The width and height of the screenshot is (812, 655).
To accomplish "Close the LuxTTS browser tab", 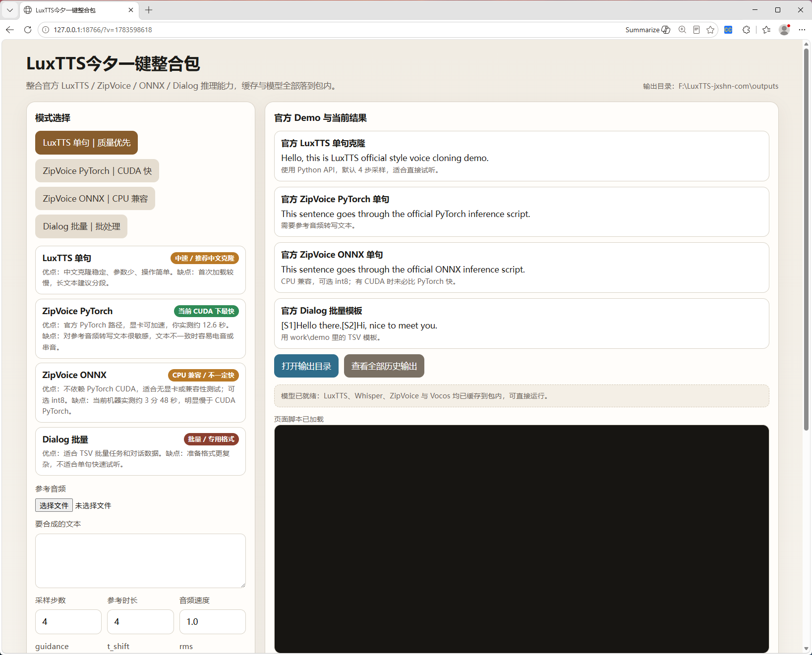I will pos(131,10).
